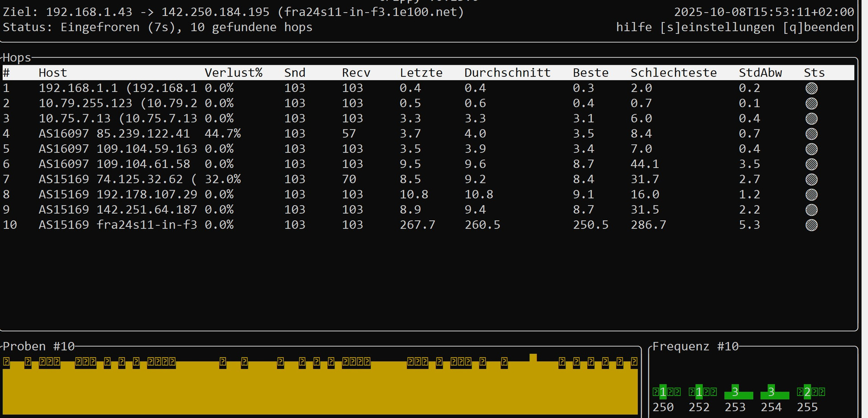
Task: Click host AS15169 142.251.64.187
Action: [x=118, y=210]
